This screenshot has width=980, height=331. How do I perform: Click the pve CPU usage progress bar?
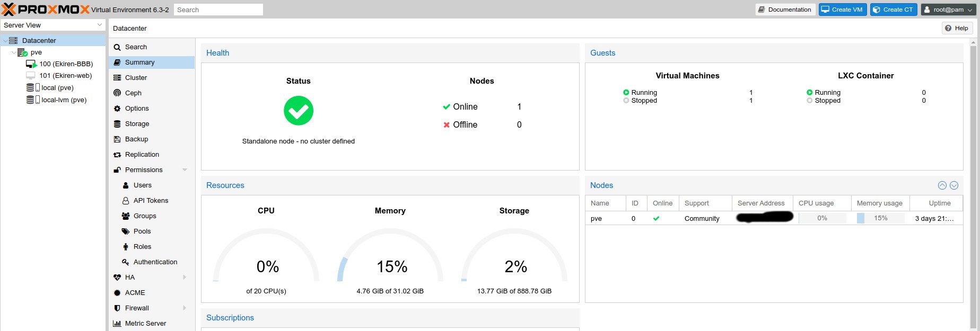(822, 218)
